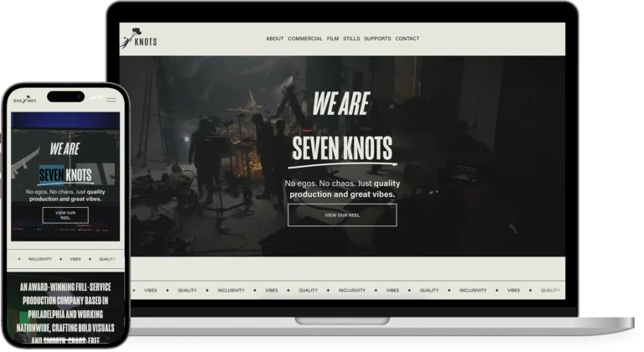644x352 pixels.
Task: Select Stills in the top navigation
Action: click(351, 39)
